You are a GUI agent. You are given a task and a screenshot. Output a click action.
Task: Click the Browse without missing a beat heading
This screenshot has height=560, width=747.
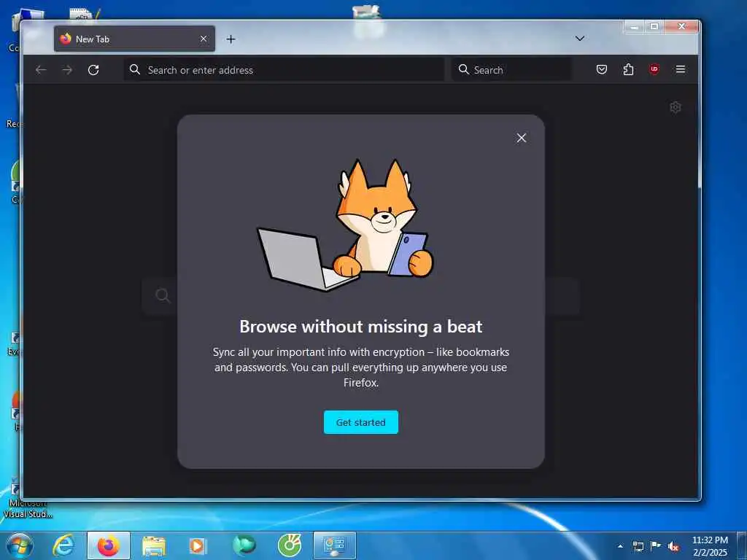[x=360, y=327]
